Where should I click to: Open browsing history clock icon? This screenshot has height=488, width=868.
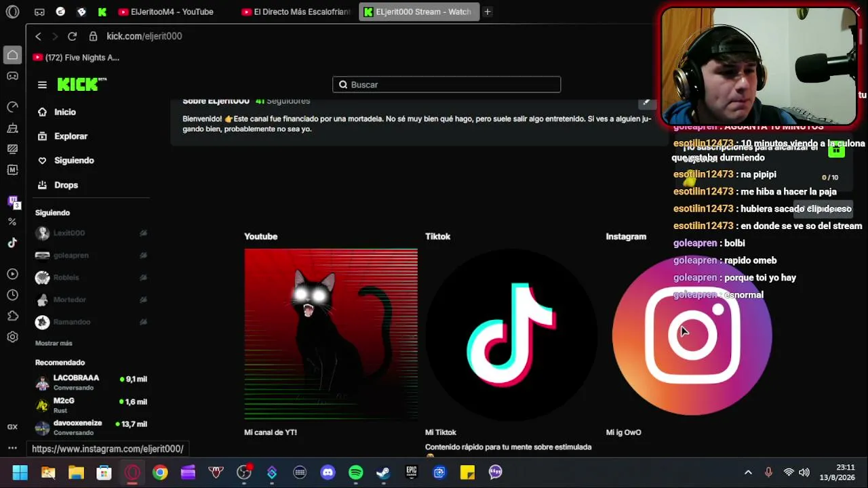(12, 295)
